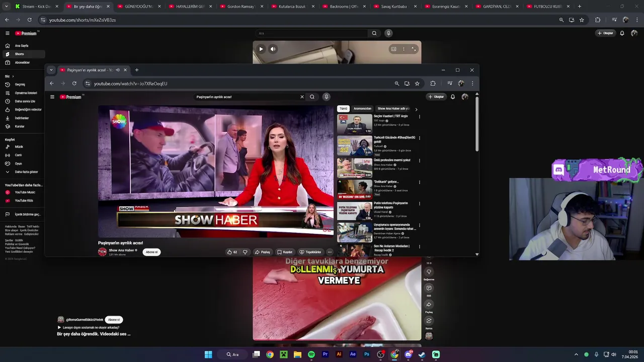Click Teşekkürler button under video
Image resolution: width=644 pixels, height=362 pixels.
[310, 252]
